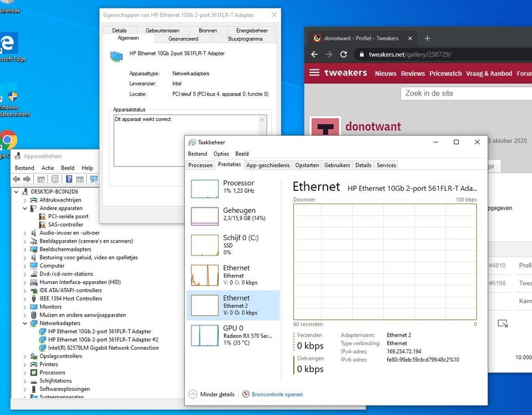Toggle the action pane icon in Apparaatbeheer toolbar
Viewport: 532px width, 415px height.
80,179
